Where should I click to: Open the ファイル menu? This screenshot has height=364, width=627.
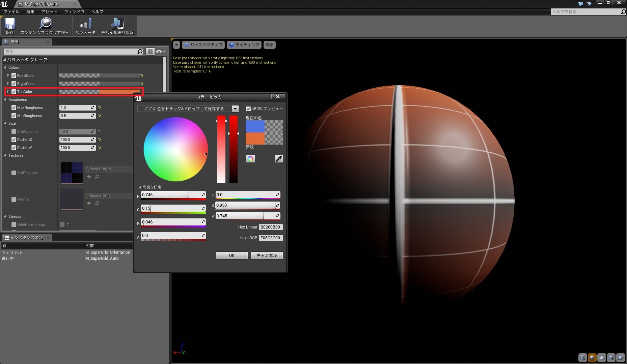pos(11,11)
